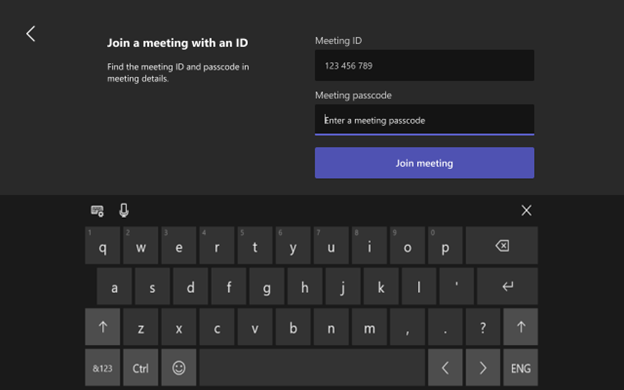Screen dimensions: 624x390
Task: Tap the period key
Action: pos(445,327)
